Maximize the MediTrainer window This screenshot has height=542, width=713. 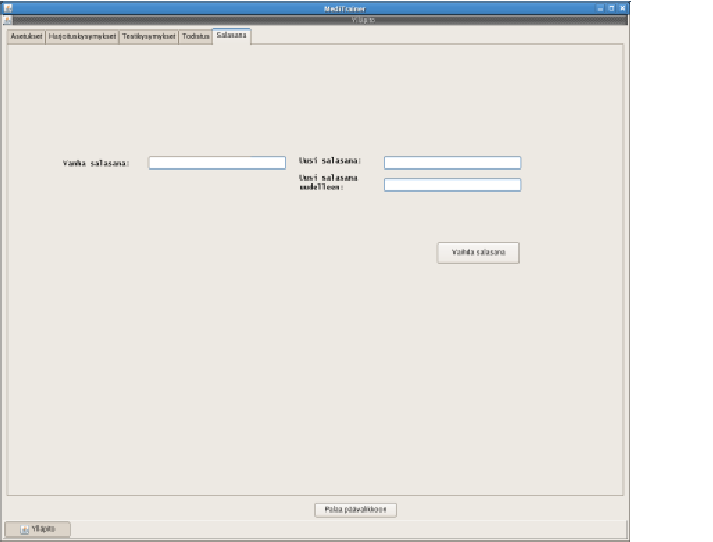click(612, 8)
